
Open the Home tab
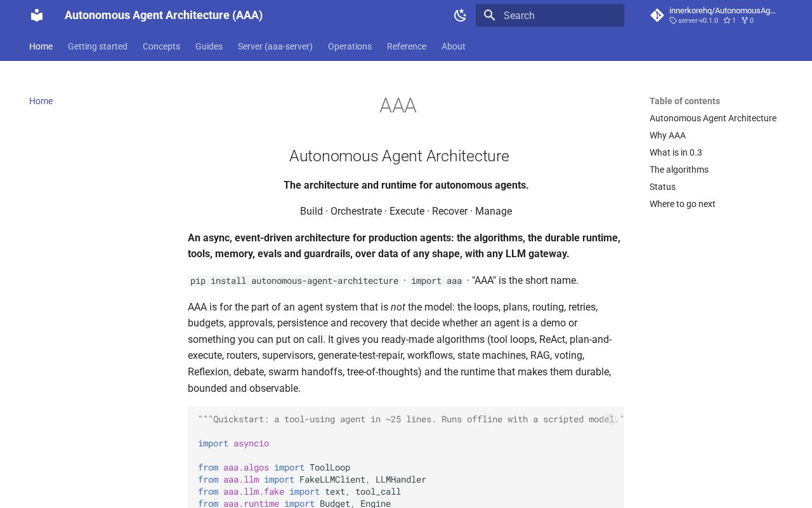pos(41,46)
